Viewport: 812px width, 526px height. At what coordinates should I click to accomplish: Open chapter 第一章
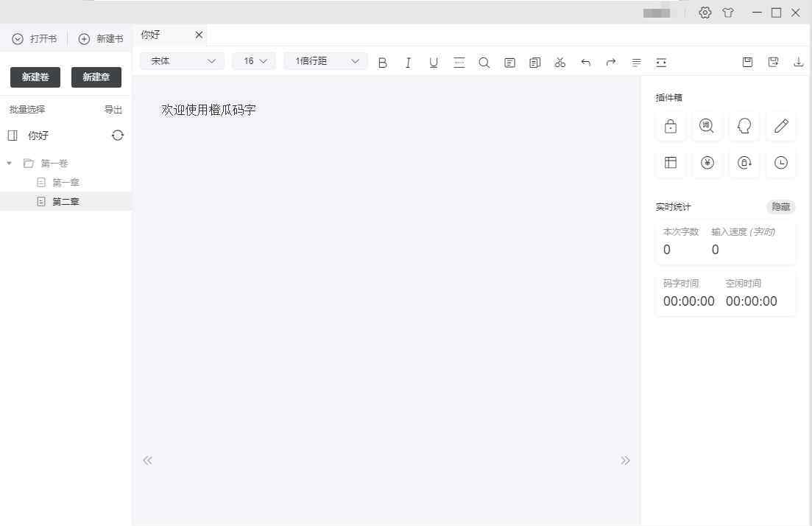(x=66, y=183)
